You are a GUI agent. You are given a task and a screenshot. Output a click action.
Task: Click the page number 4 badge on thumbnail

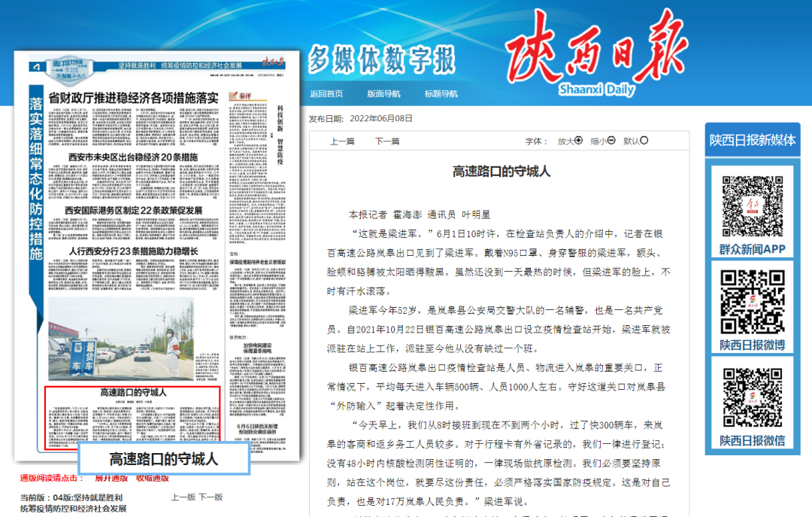click(36, 66)
